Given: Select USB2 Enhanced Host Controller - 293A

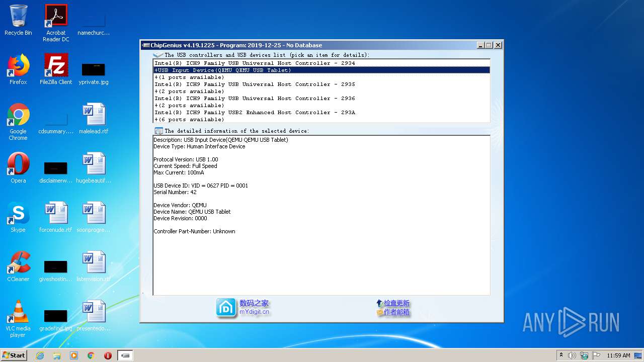Looking at the screenshot, I should [x=321, y=113].
